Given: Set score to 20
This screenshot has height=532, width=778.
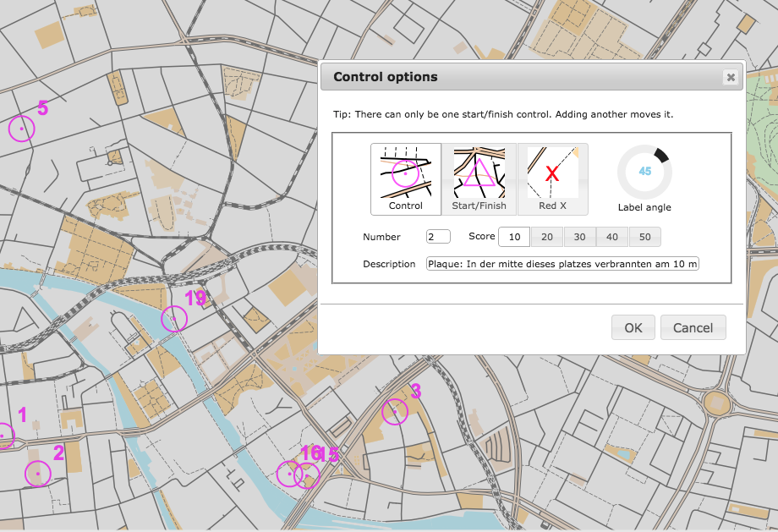Looking at the screenshot, I should click(x=547, y=237).
